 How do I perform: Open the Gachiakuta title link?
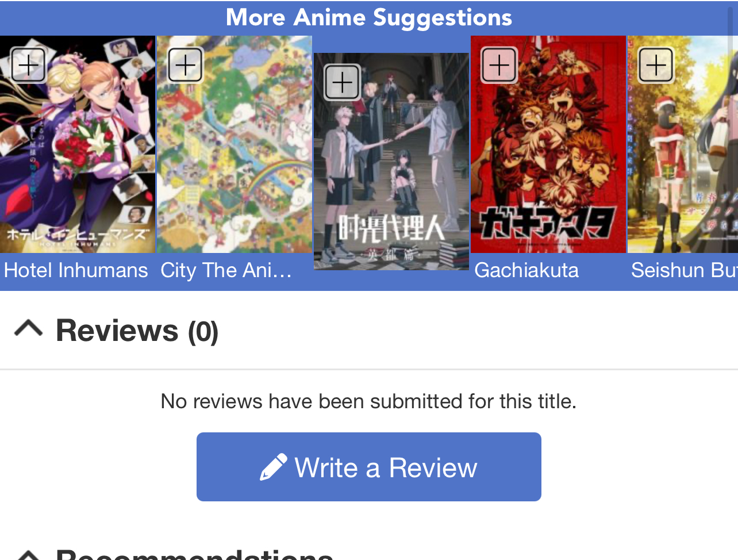click(526, 270)
